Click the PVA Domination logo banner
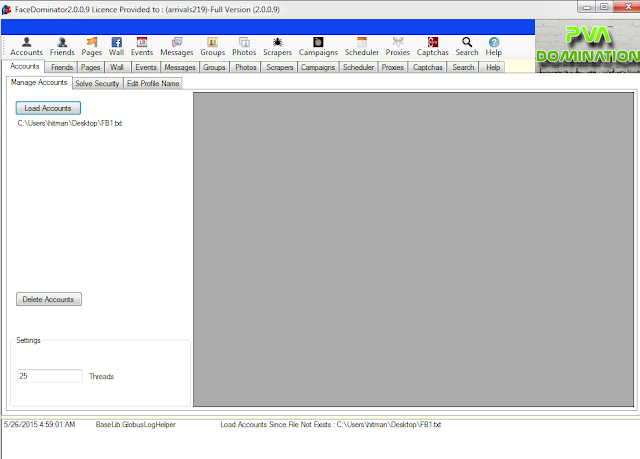Screen dimensions: 640x459 pos(587,46)
